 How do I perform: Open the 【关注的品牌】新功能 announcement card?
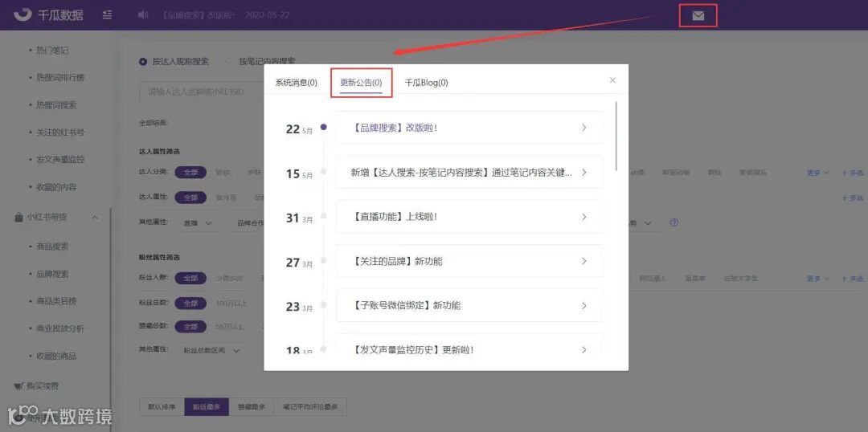[469, 261]
